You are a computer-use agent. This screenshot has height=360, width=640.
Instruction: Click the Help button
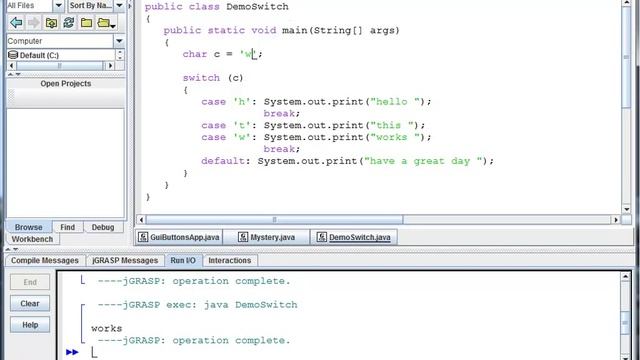tap(30, 325)
